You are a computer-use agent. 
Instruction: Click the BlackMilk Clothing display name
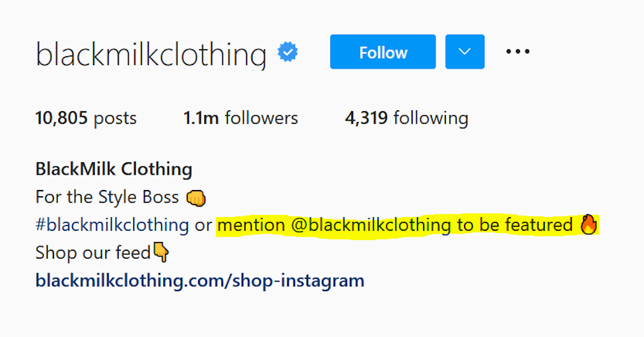pos(114,169)
